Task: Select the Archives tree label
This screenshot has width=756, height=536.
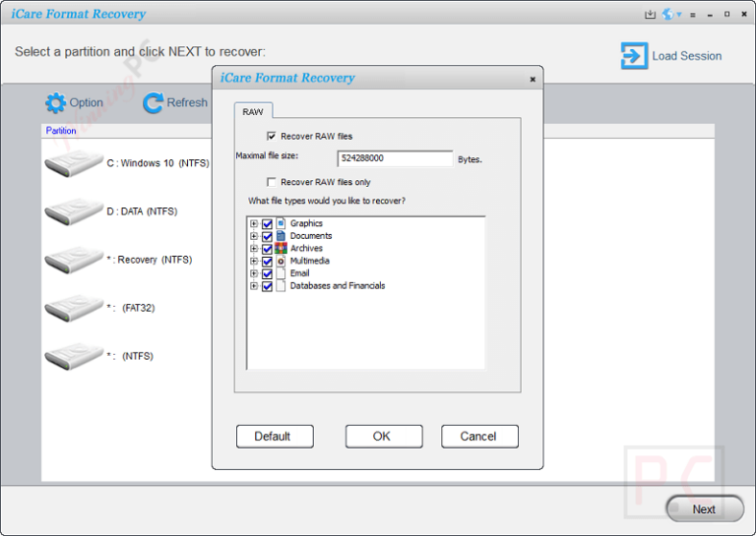Action: pyautogui.click(x=306, y=249)
